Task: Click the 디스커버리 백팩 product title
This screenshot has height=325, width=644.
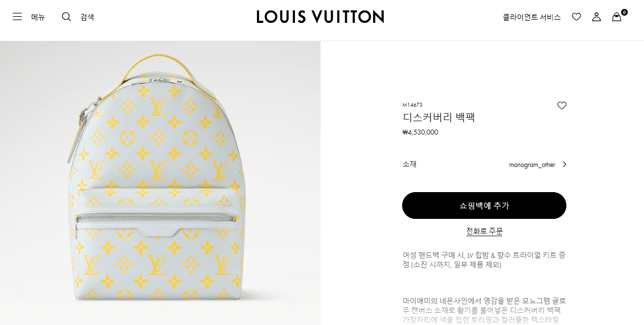Action: pos(439,117)
